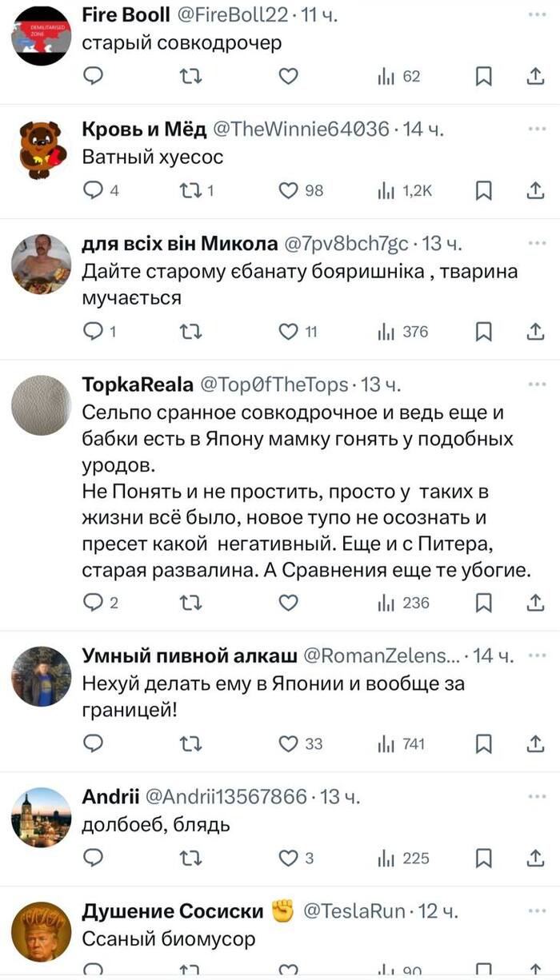
Task: Like the tweet with 98 likes
Action: tap(288, 190)
